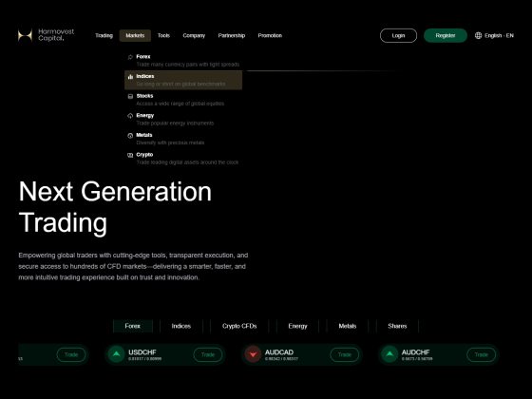Collapse the Markets menu
The height and width of the screenshot is (399, 532).
click(135, 35)
